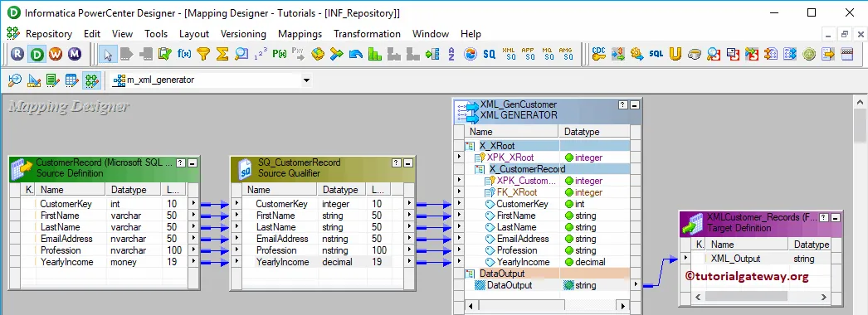Select the DataOutput group header row
This screenshot has width=868, height=315.
[546, 274]
